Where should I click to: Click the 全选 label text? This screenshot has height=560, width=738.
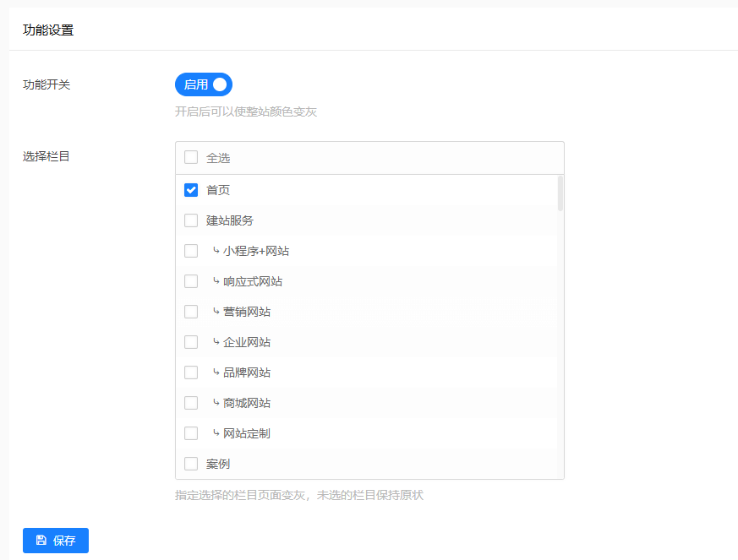point(218,158)
